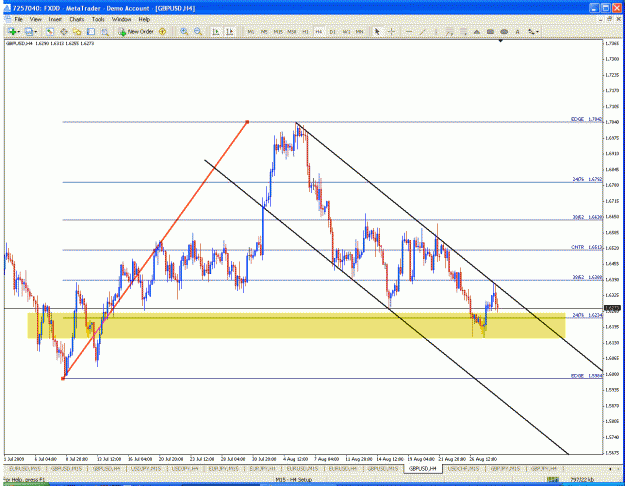This screenshot has width=625, height=486.
Task: Switch timeframe to M1
Action: (251, 31)
